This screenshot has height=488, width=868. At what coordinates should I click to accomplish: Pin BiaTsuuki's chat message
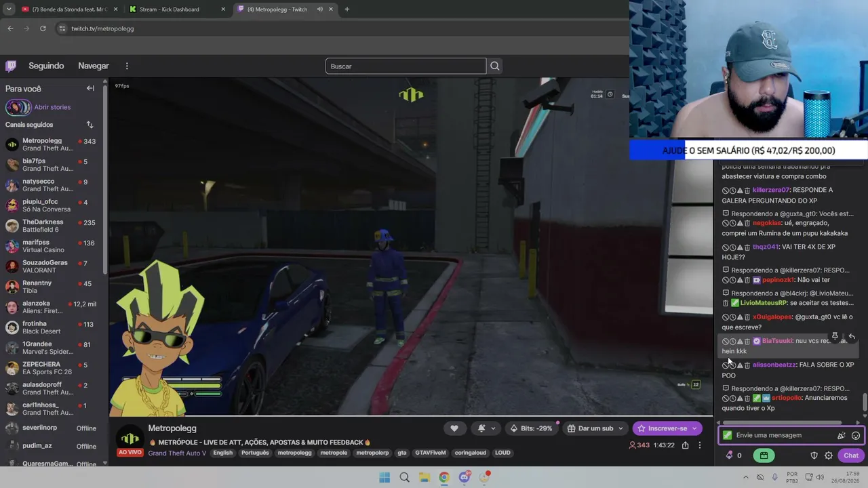coord(835,336)
